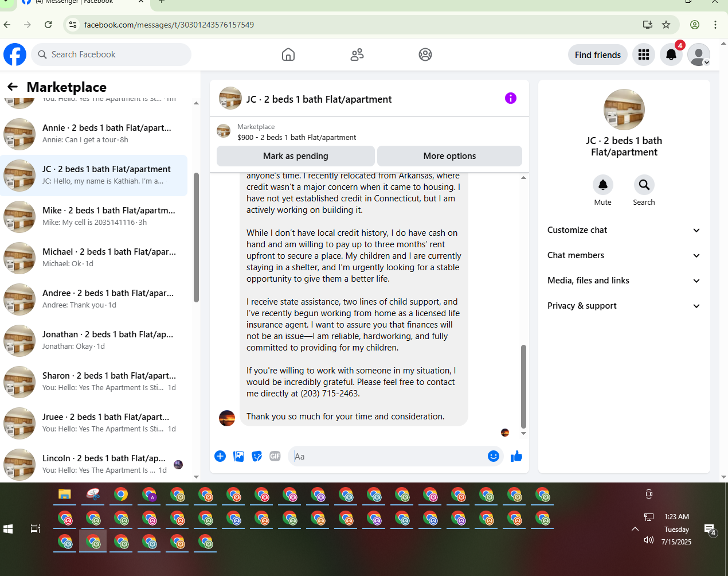Go back using the Marketplace arrow
728x576 pixels.
coord(13,87)
